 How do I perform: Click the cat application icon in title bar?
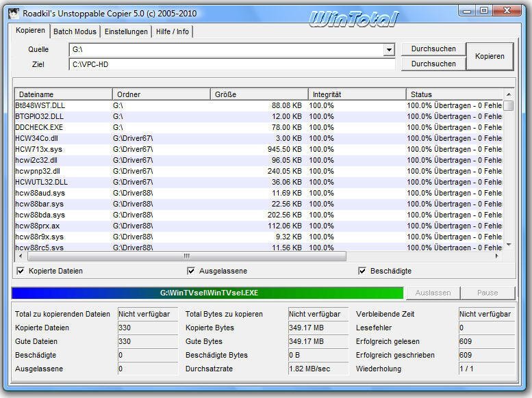pos(12,13)
